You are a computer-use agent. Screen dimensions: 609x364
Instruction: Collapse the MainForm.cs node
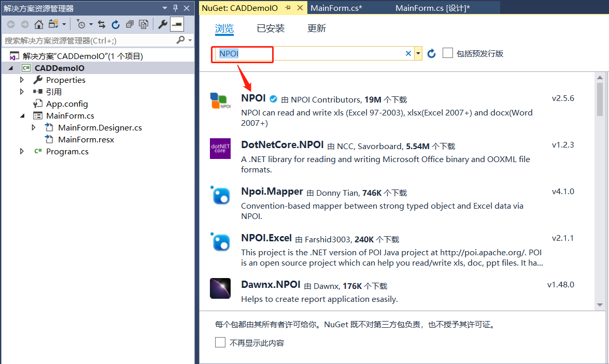coord(22,115)
